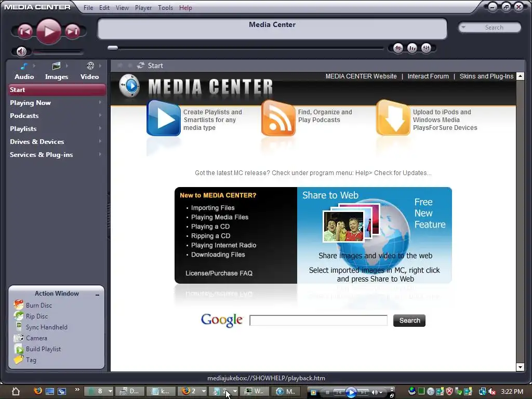Toggle the repeat/shuffle playback mode icon
The height and width of the screenshot is (399, 532).
click(398, 48)
